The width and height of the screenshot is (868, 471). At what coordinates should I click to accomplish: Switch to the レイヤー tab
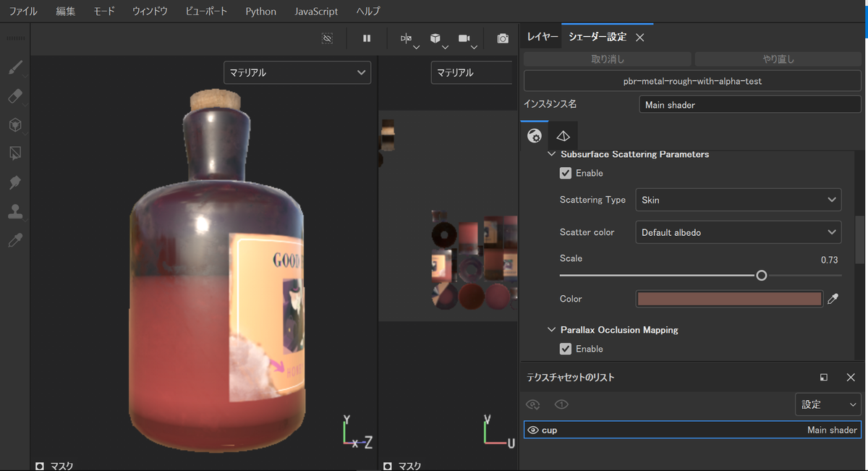542,37
